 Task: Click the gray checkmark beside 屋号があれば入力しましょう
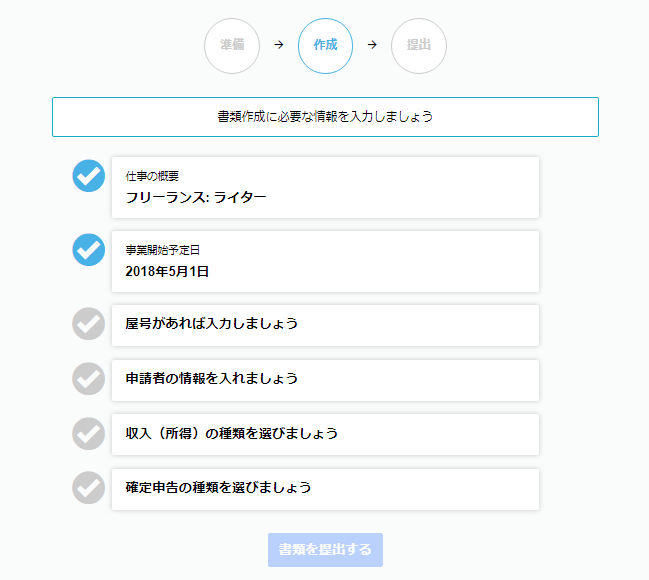[x=89, y=324]
